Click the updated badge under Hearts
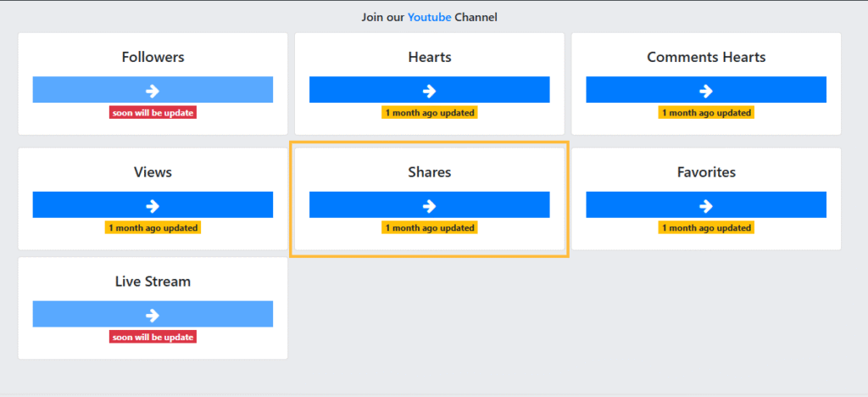The height and width of the screenshot is (397, 868). 429,113
